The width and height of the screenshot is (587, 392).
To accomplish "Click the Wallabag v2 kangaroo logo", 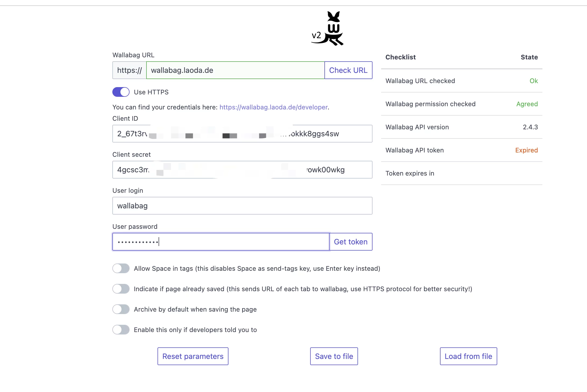I will point(328,28).
